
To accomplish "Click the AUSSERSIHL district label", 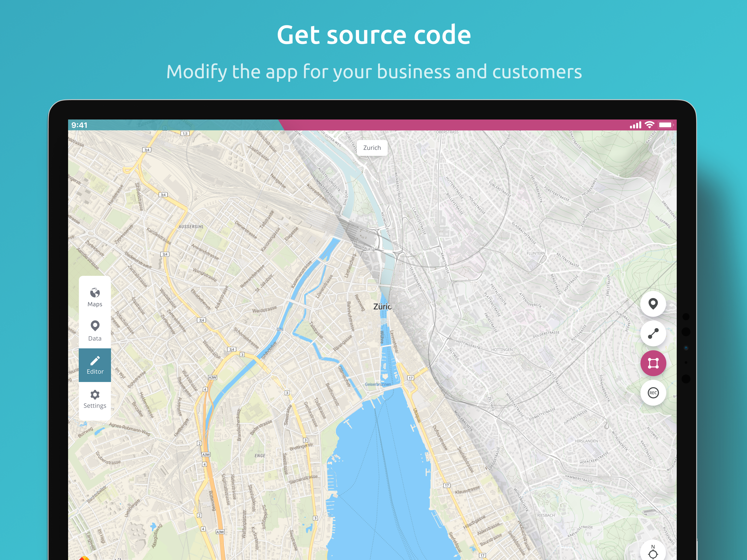I will pyautogui.click(x=191, y=227).
